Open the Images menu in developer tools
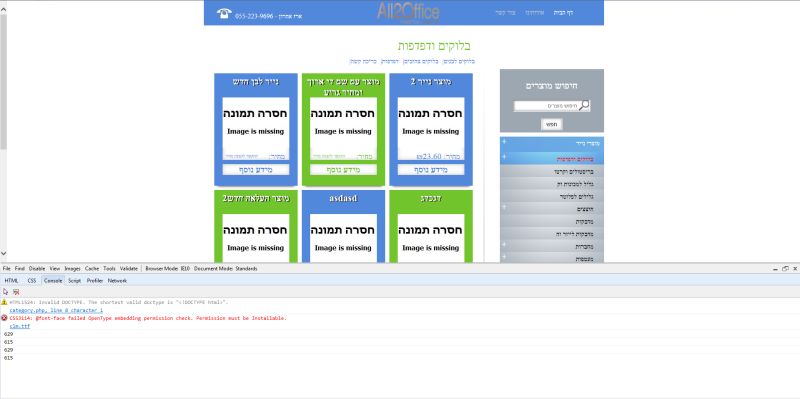The width and height of the screenshot is (800, 399). click(x=72, y=268)
